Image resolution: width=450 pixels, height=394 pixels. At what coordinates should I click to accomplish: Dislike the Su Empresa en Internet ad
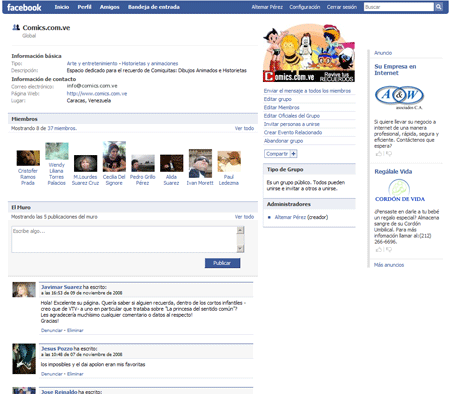[x=389, y=154]
